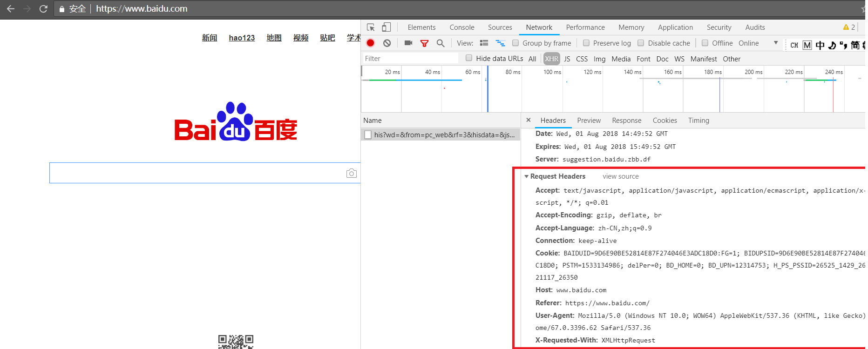This screenshot has height=349, width=868.
Task: Open the Performance tab
Action: 585,27
